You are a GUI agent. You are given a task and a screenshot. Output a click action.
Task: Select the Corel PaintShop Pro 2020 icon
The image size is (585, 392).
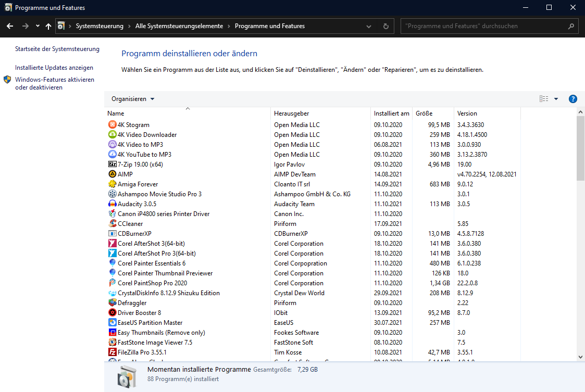pyautogui.click(x=112, y=283)
